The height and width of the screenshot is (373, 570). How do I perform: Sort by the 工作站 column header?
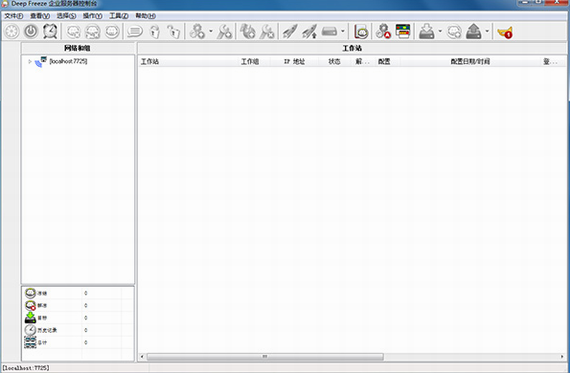click(188, 61)
